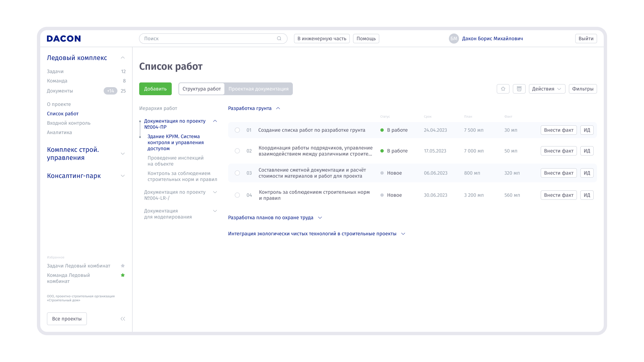Toggle gray star for Задачи Ледовый комбинат
This screenshot has height=362, width=644.
click(x=123, y=266)
